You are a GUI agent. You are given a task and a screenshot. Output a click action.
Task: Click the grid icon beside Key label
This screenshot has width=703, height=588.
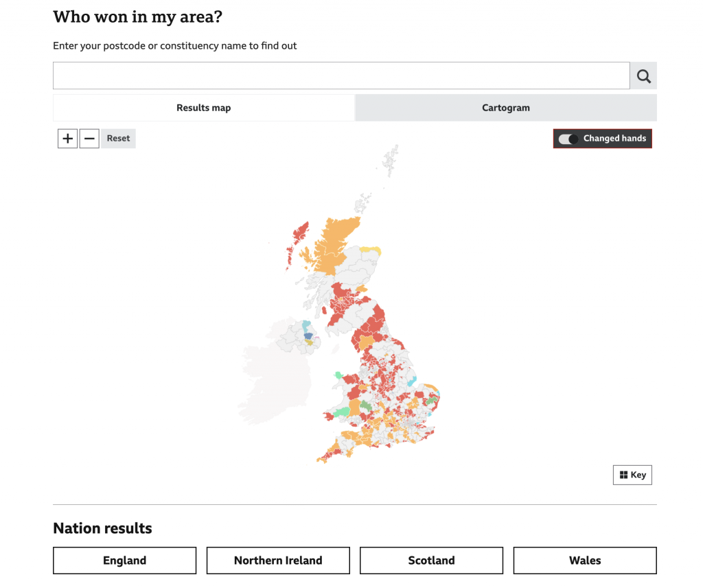pyautogui.click(x=624, y=474)
